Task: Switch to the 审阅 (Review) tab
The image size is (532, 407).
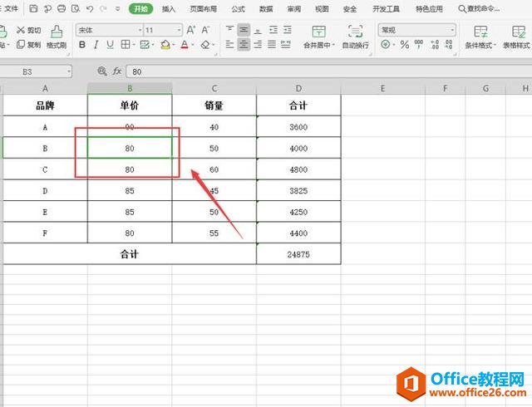Action: [x=293, y=9]
